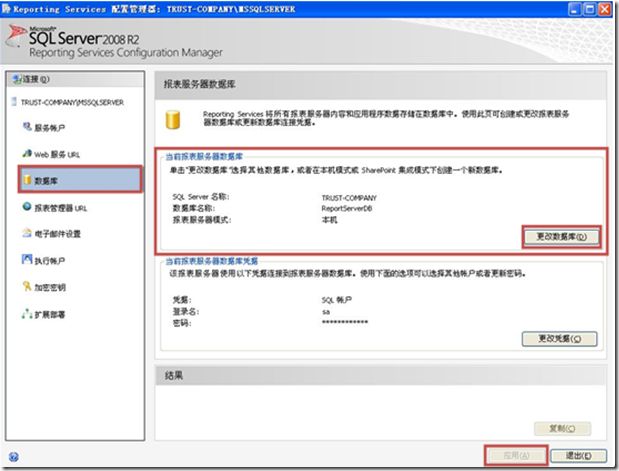Viewport: 619px width, 471px height.
Task: Click the 当前报表服务器数据库 group label
Action: click(x=204, y=157)
